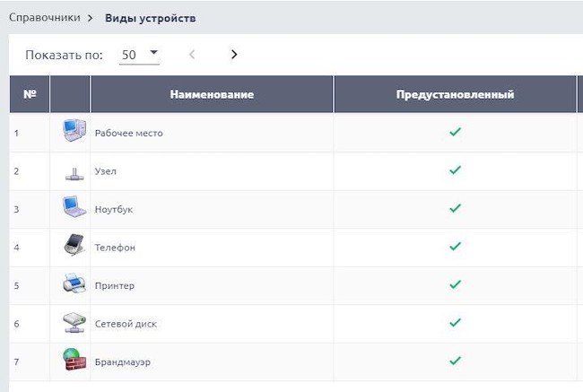583x392 pixels.
Task: Click the Принтер printer icon
Action: pos(73,284)
